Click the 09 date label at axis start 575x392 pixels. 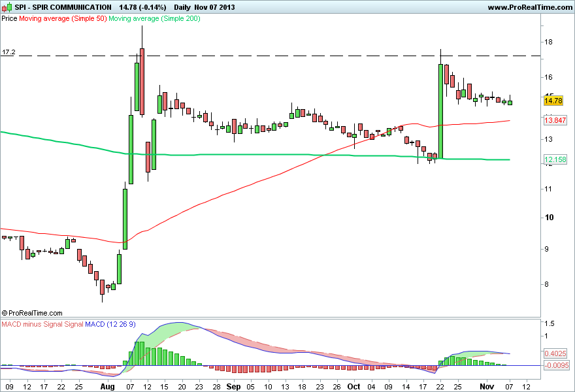click(x=10, y=387)
